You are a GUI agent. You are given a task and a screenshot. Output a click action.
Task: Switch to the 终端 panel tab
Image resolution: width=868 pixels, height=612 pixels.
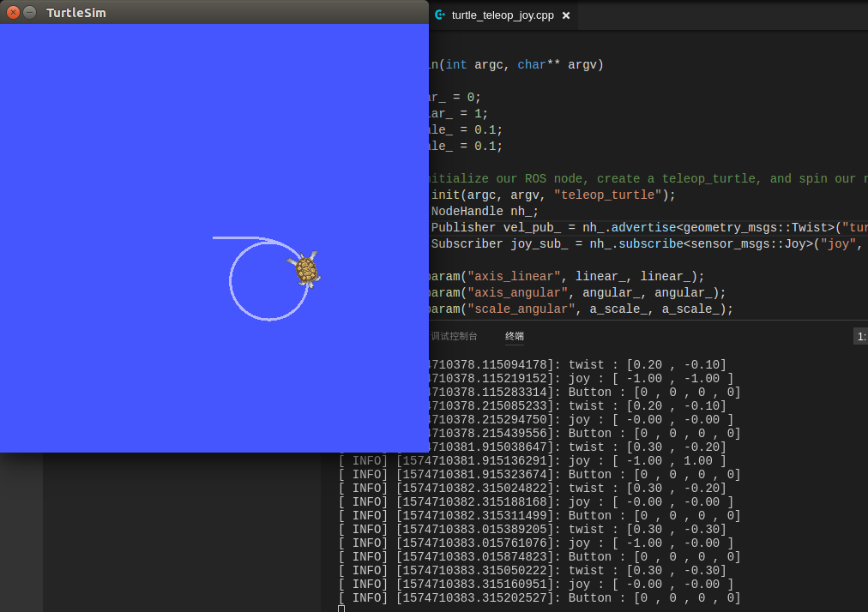(x=515, y=336)
